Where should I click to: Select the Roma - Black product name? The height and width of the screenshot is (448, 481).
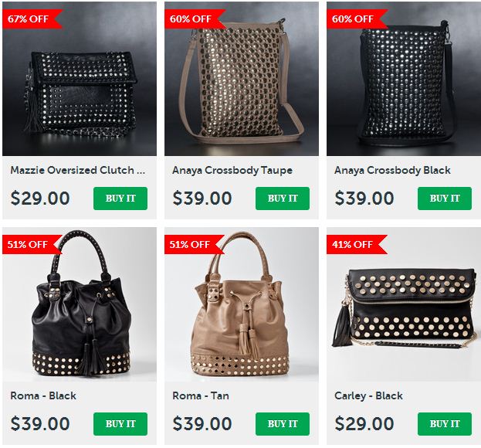[x=43, y=395]
